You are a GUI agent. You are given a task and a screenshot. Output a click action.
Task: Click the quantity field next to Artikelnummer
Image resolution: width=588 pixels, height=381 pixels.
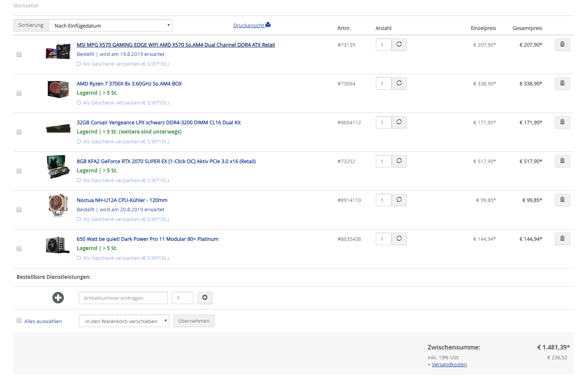pyautogui.click(x=183, y=298)
